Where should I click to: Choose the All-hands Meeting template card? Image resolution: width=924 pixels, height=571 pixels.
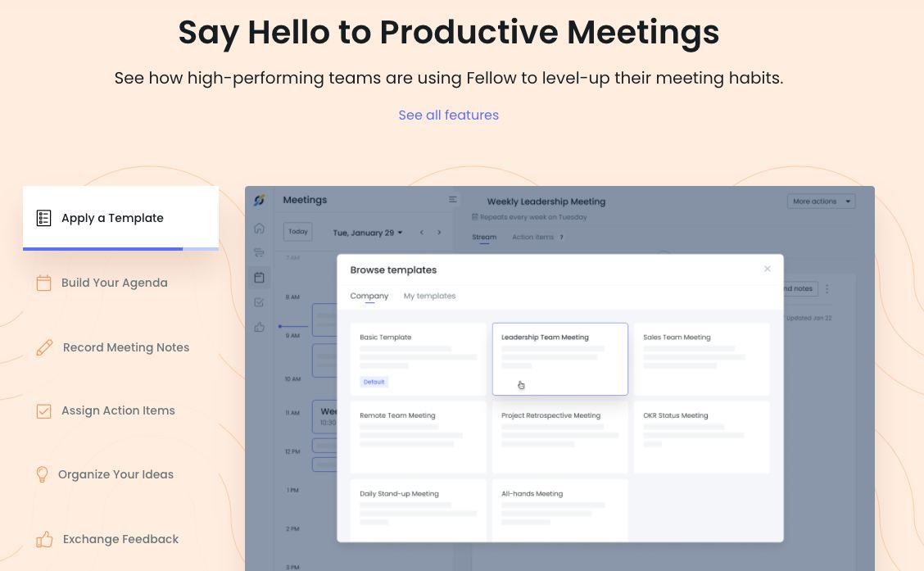click(559, 510)
